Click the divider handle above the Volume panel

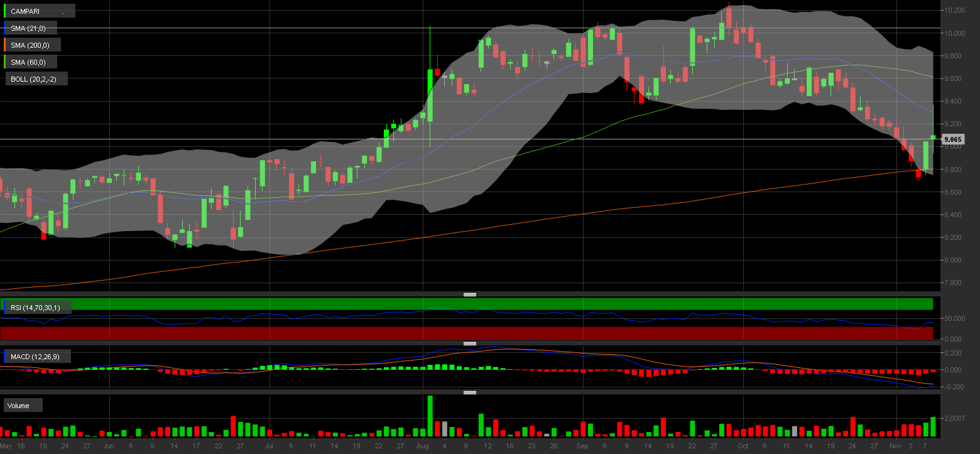(469, 392)
